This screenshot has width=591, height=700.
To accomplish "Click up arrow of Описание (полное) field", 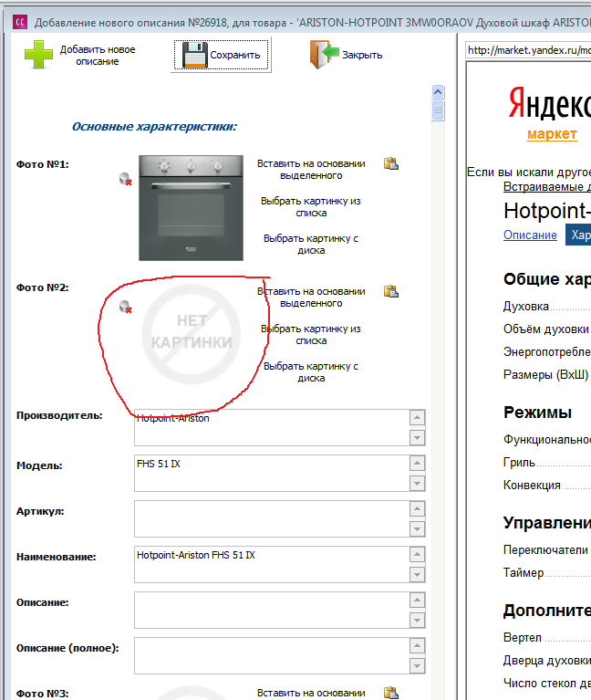I will pos(417,646).
